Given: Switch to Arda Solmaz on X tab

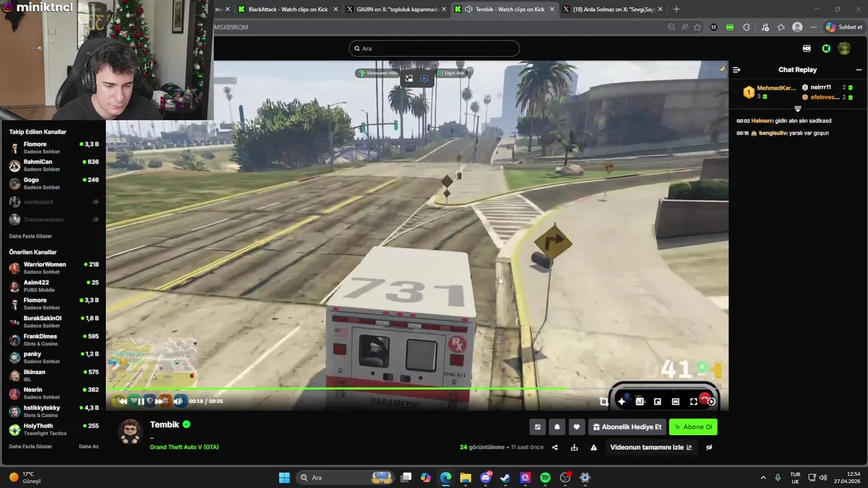Looking at the screenshot, I should click(612, 9).
